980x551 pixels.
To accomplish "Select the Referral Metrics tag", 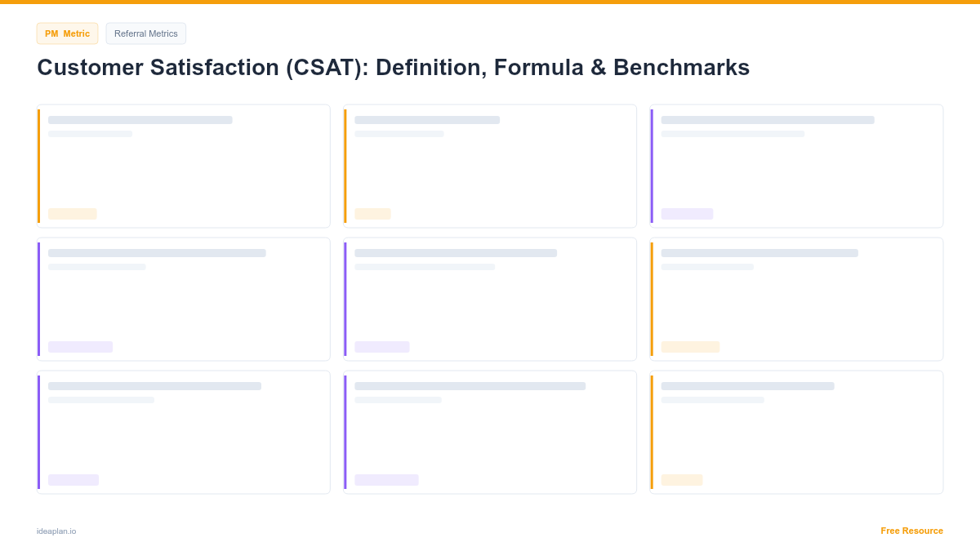I will point(146,33).
